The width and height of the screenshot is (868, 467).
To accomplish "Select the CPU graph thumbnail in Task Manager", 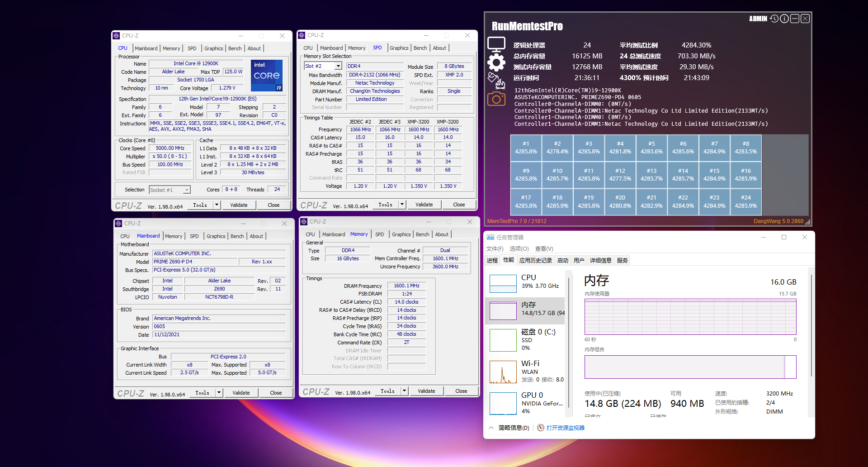I will (503, 284).
